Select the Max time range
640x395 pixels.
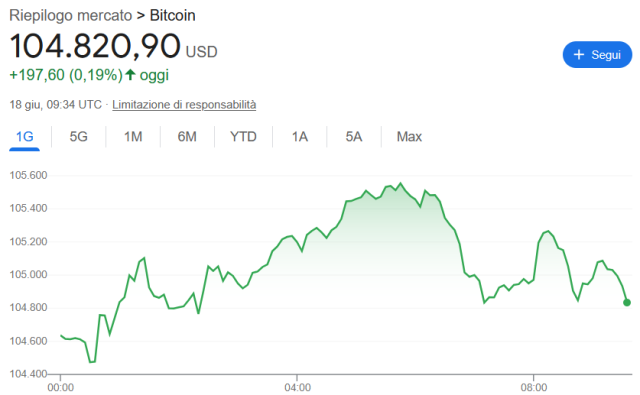click(x=409, y=136)
